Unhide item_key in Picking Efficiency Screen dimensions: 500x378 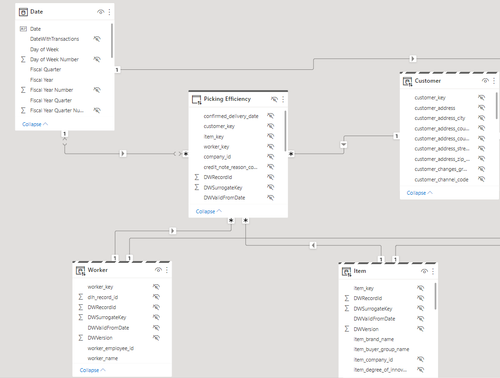271,136
